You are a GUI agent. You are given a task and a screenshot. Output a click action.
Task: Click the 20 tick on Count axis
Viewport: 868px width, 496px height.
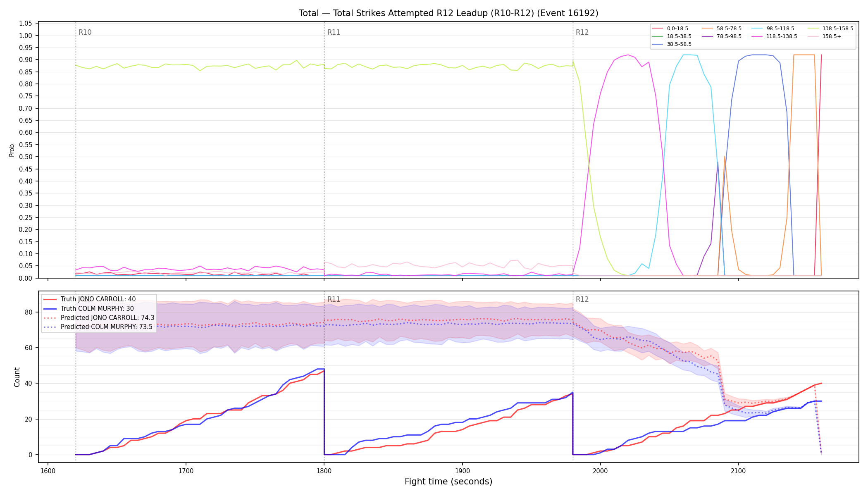[x=29, y=419]
